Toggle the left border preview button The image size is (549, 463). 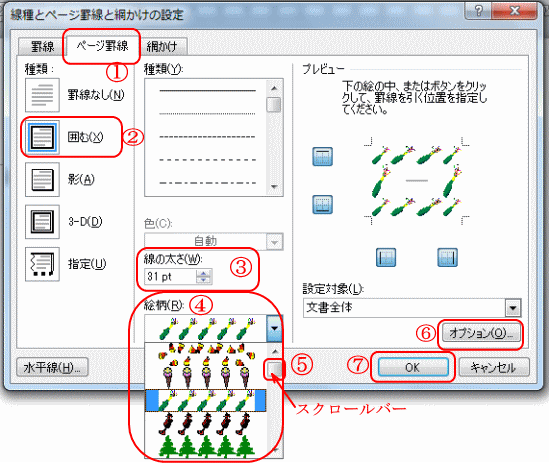click(x=386, y=257)
